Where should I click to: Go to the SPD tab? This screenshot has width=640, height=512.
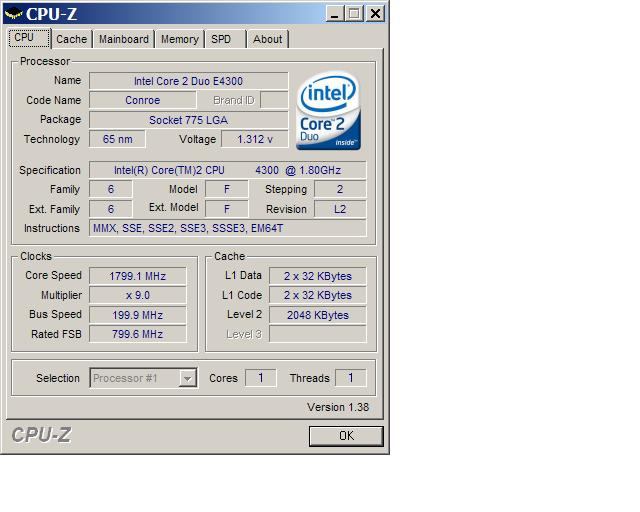[x=226, y=39]
